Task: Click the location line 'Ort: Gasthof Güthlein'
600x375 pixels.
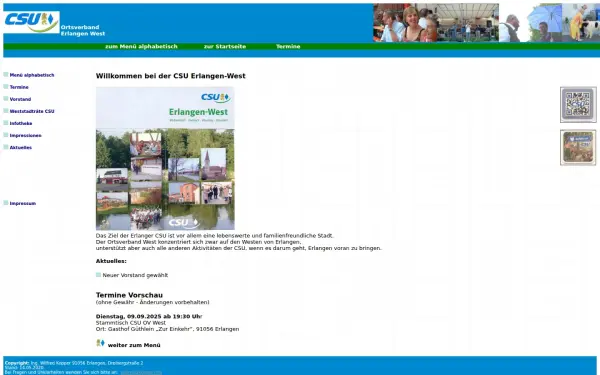Action: [x=167, y=329]
